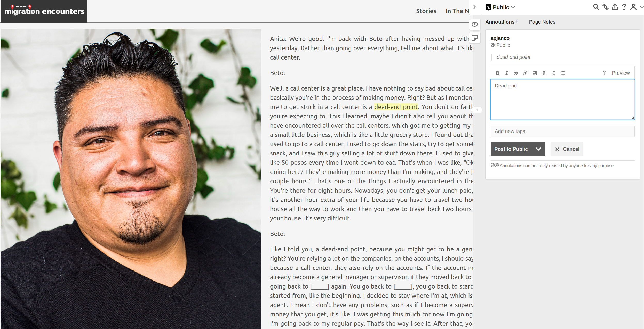This screenshot has width=644, height=329.
Task: Insert a blockquote in the annotation
Action: (516, 73)
